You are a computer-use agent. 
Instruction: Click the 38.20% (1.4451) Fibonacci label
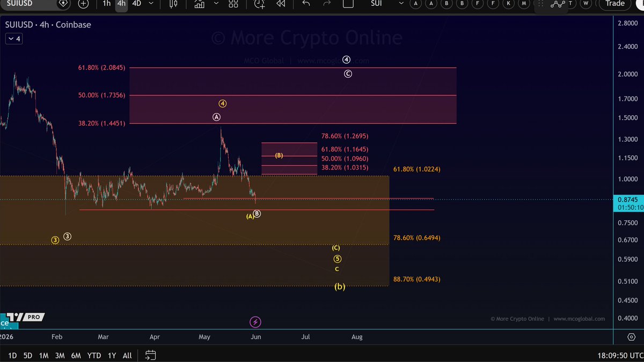101,123
